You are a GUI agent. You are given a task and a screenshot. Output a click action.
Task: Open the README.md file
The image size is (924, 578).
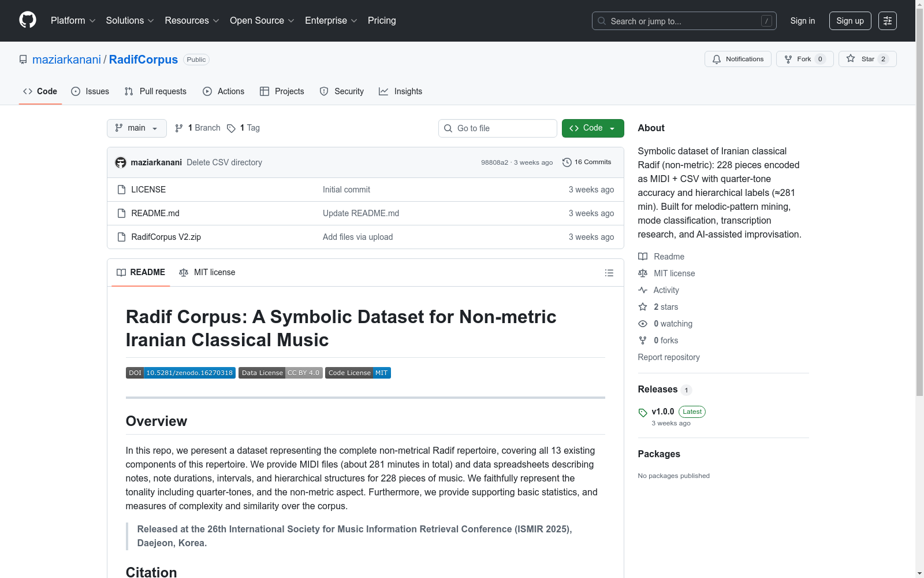click(155, 213)
